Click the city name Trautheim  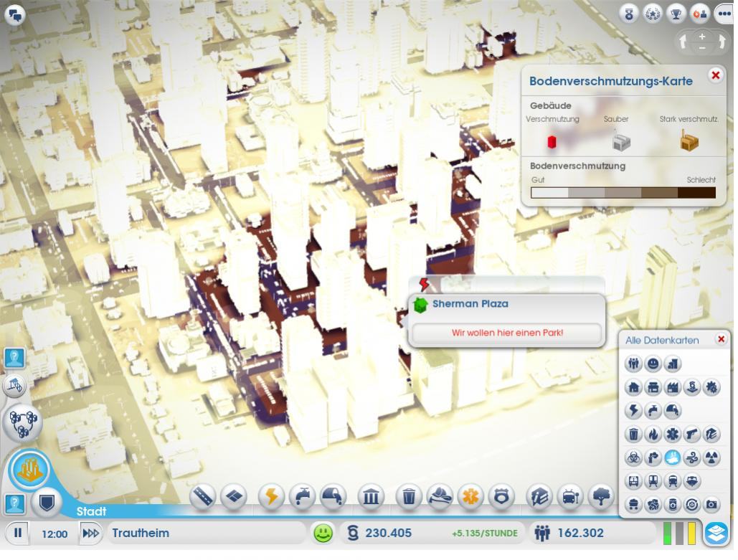pos(141,533)
